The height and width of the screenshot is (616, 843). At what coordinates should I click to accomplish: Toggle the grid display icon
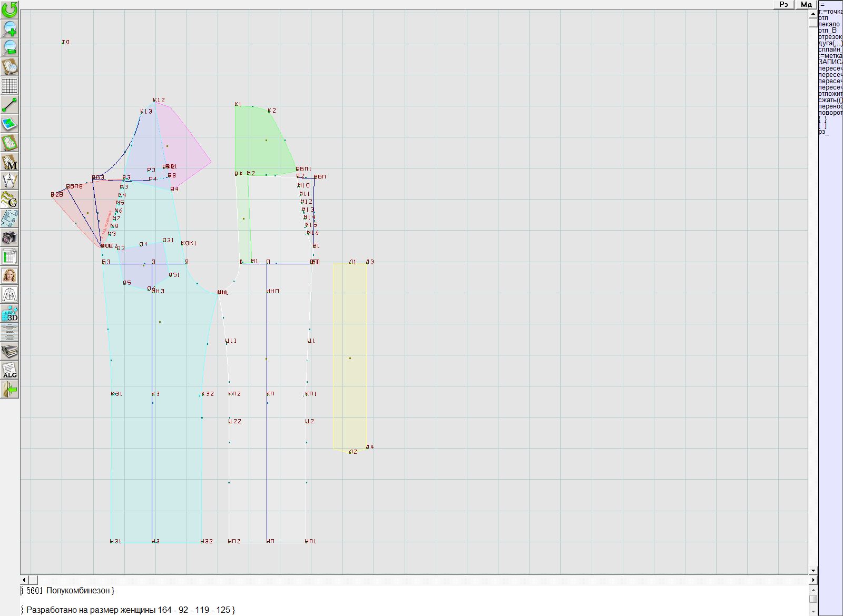(x=9, y=85)
